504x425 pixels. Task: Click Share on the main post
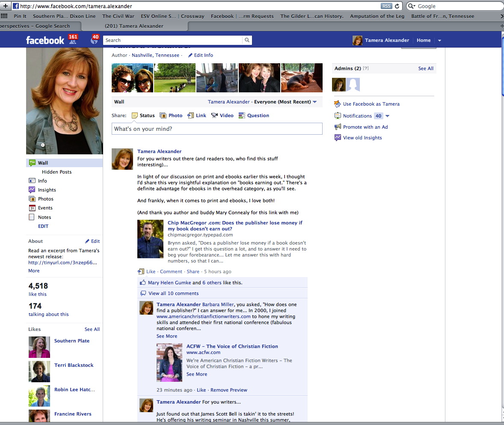tap(193, 272)
